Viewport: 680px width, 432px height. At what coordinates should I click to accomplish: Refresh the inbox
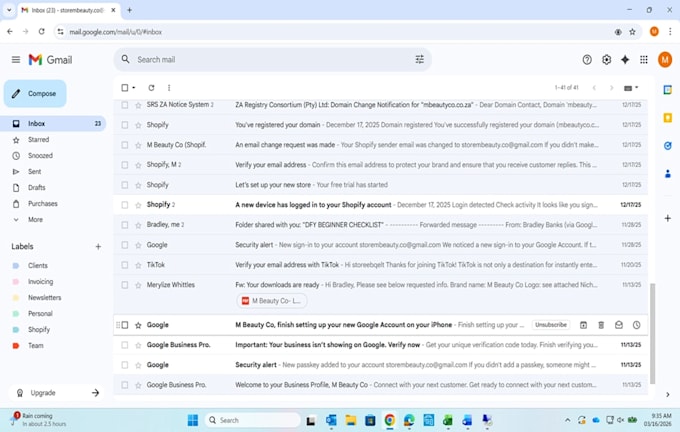[x=151, y=88]
